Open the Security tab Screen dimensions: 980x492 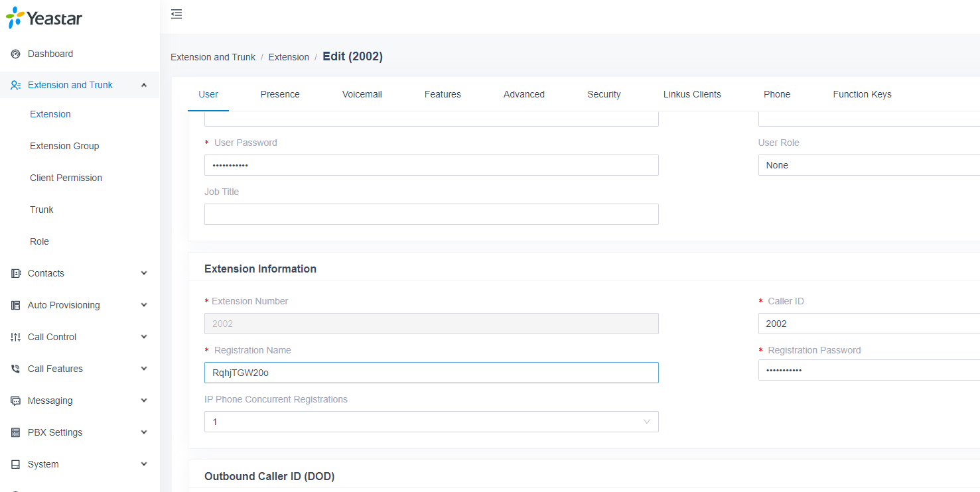[603, 94]
